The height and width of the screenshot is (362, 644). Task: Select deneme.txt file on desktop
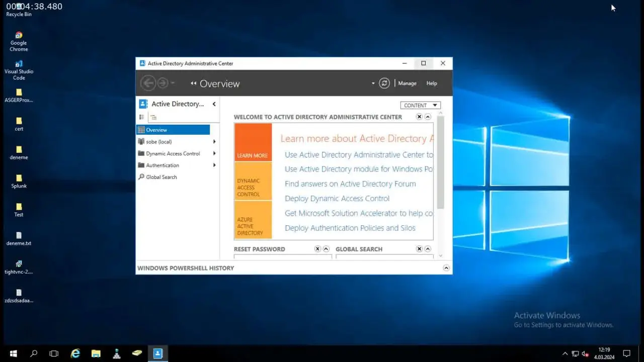(19, 239)
